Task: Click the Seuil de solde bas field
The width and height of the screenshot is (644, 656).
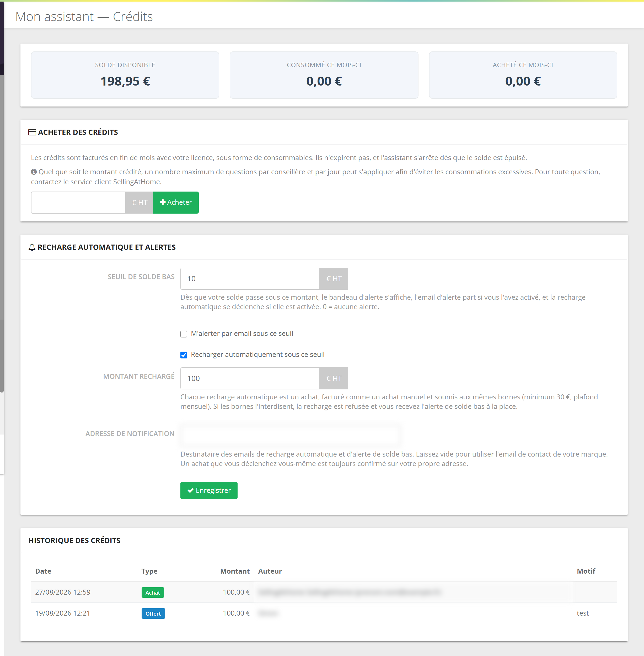Action: (x=250, y=279)
